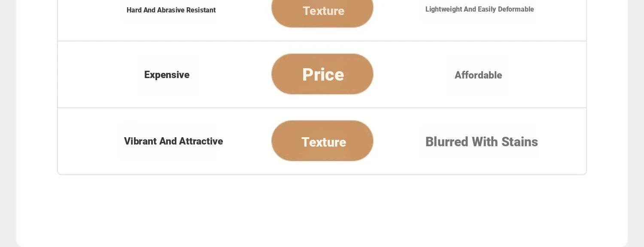The height and width of the screenshot is (247, 644).
Task: Select the Texture pill beside Vibrant And Attractive
Action: (x=322, y=141)
